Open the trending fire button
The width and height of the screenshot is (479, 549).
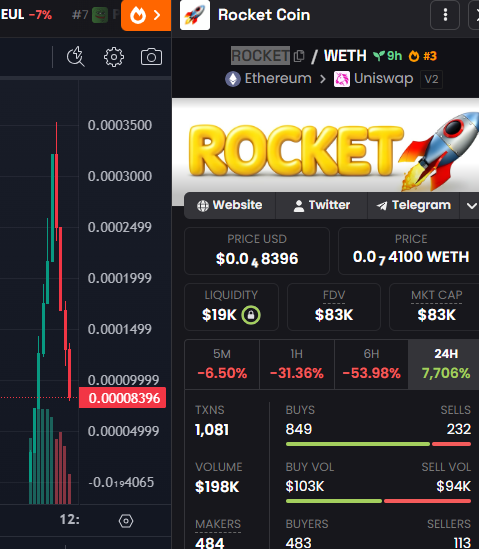146,15
